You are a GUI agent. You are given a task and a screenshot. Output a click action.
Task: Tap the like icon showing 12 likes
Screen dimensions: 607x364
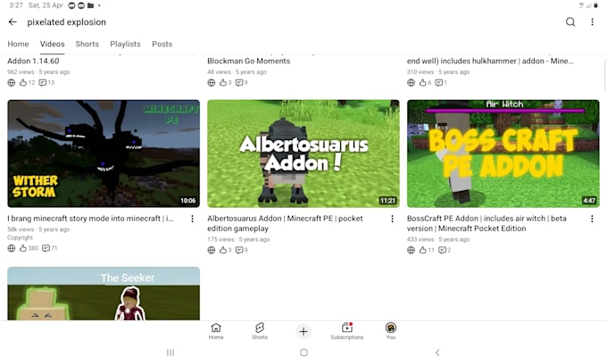pyautogui.click(x=23, y=82)
